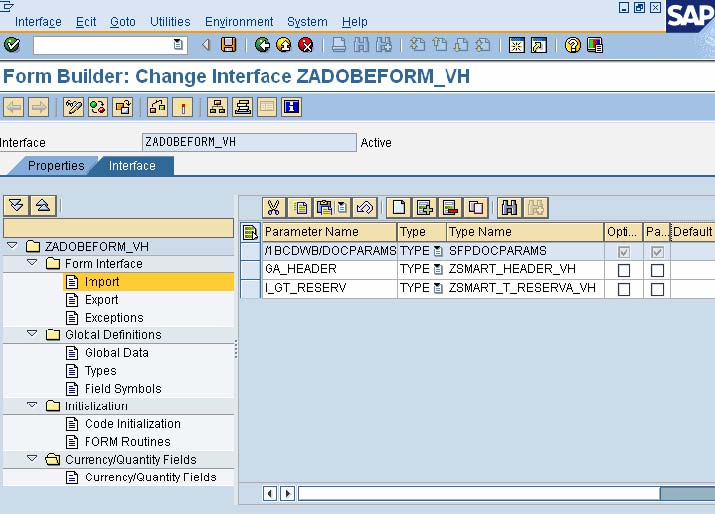
Task: Click the ZSMART_HEADER_VH type name cell
Action: (x=525, y=270)
